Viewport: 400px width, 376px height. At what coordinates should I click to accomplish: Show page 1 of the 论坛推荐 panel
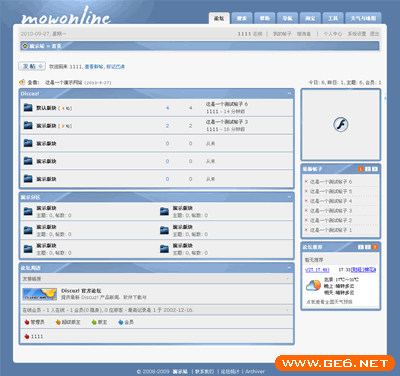pos(361,247)
